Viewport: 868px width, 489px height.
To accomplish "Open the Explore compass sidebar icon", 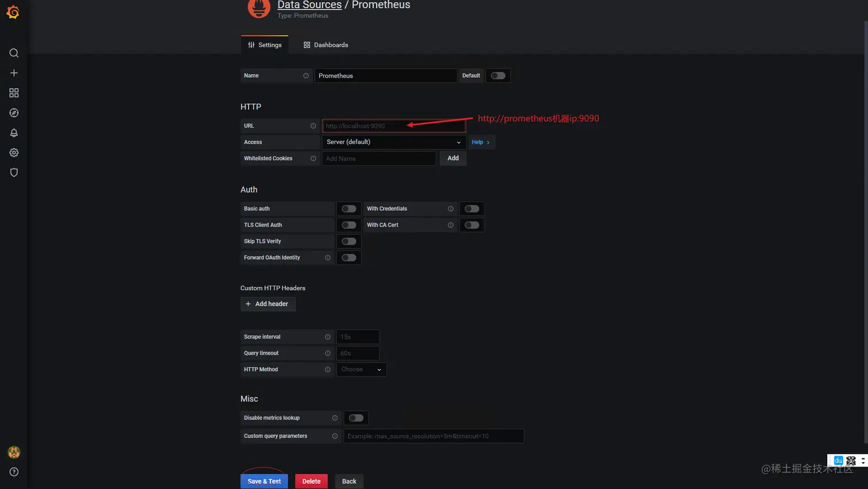I will [13, 113].
